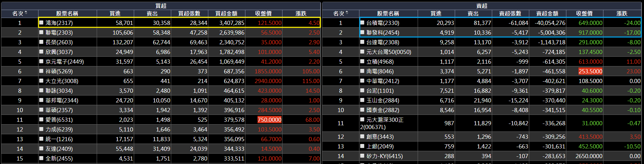The image size is (644, 164).
Task: Open stock 國泰金(2882)
Action: coord(383,110)
